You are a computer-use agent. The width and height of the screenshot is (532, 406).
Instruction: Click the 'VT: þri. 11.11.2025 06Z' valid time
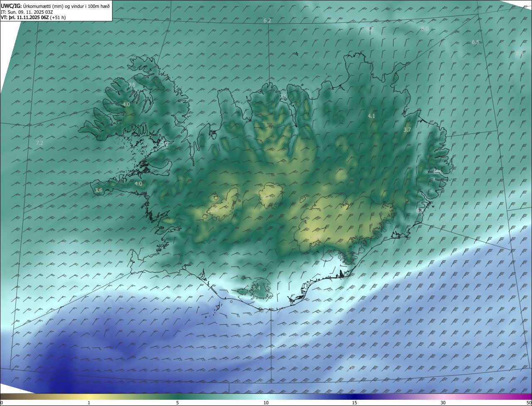(x=25, y=17)
